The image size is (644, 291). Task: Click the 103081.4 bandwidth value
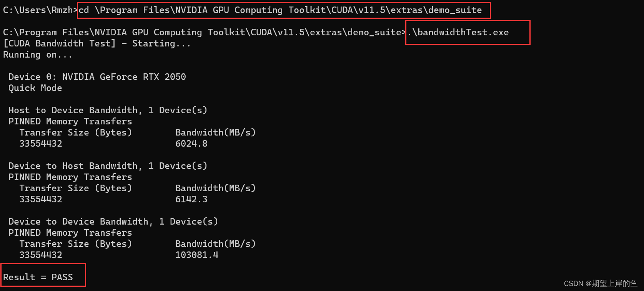[197, 255]
